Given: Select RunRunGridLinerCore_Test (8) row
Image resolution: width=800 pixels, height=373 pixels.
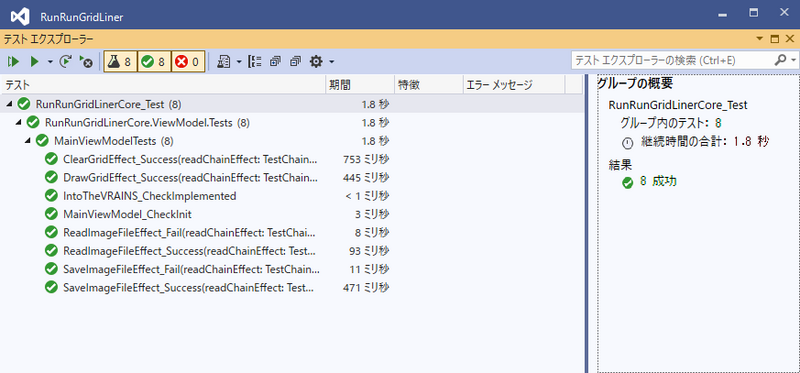Looking at the screenshot, I should click(x=291, y=104).
